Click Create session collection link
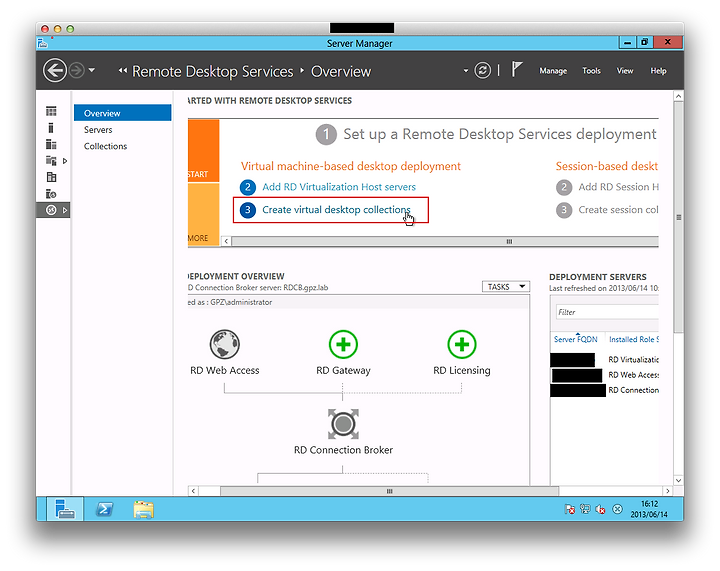 [x=618, y=210]
